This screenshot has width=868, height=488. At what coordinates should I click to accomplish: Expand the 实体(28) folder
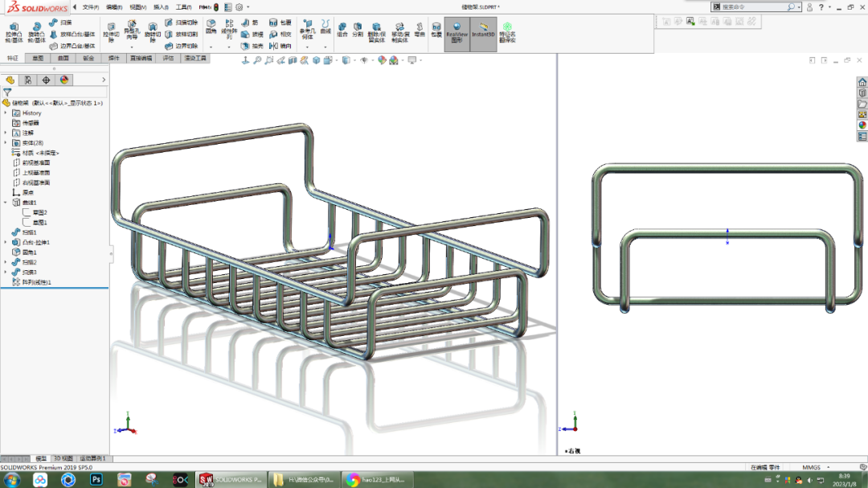tap(5, 142)
